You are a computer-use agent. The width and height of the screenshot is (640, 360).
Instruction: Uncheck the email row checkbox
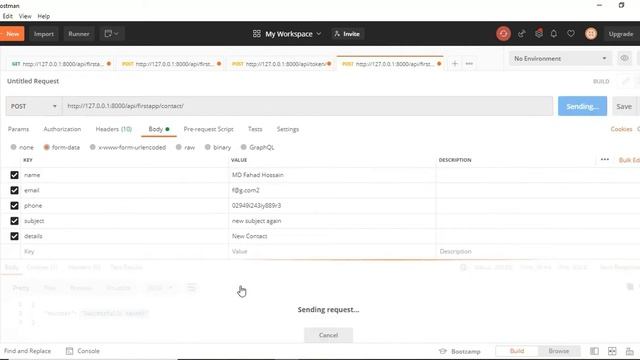pyautogui.click(x=14, y=190)
